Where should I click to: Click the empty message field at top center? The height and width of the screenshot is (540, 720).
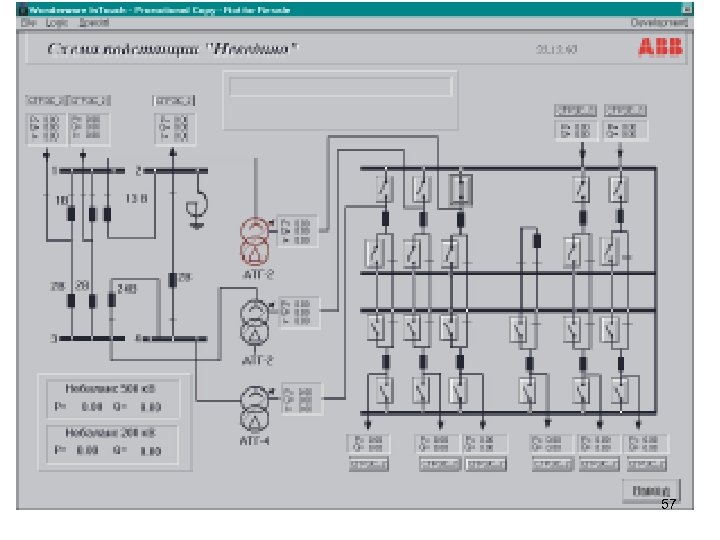coord(341,86)
